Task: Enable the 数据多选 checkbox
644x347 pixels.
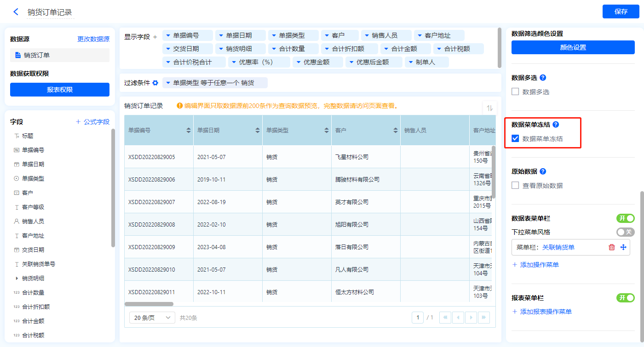Action: click(x=515, y=91)
